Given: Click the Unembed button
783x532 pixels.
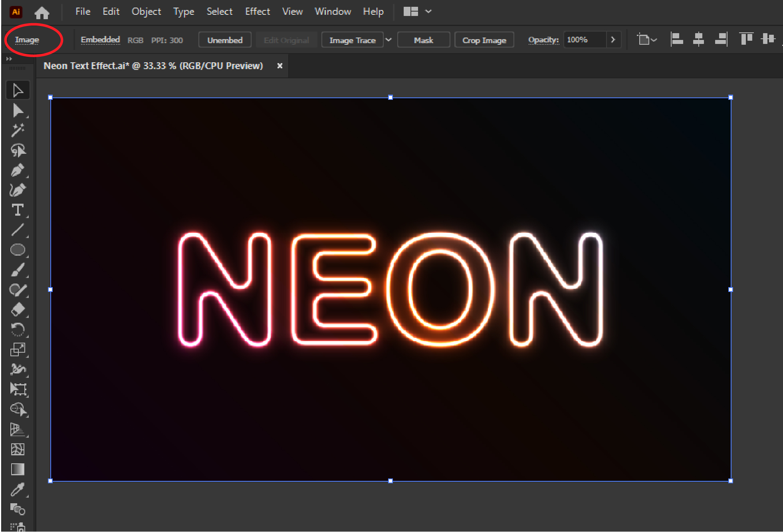Looking at the screenshot, I should pyautogui.click(x=225, y=40).
